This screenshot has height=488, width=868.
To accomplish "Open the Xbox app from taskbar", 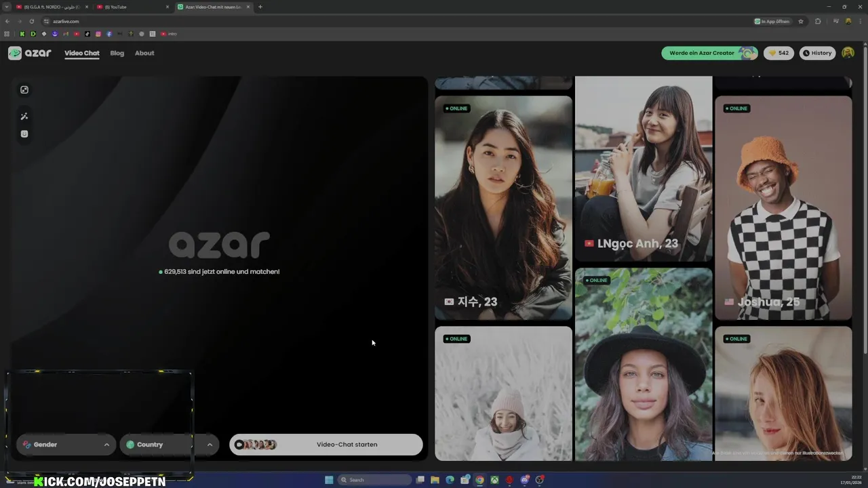I will pyautogui.click(x=494, y=480).
